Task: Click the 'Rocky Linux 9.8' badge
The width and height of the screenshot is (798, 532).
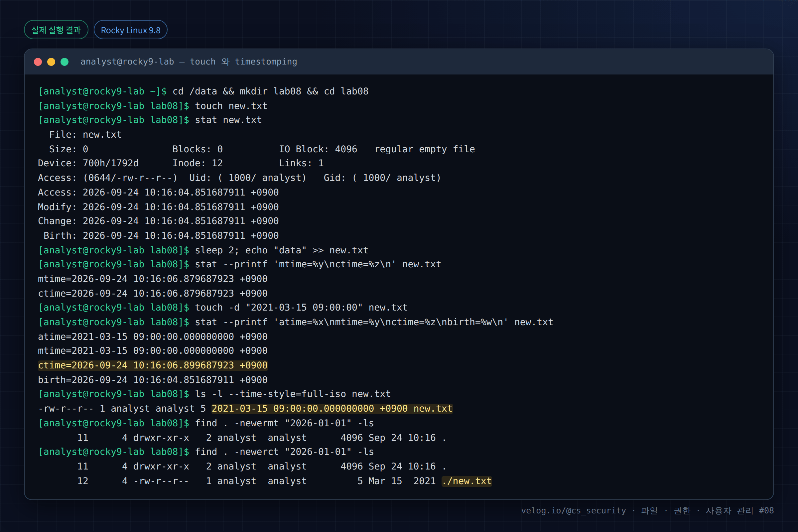Action: tap(131, 30)
